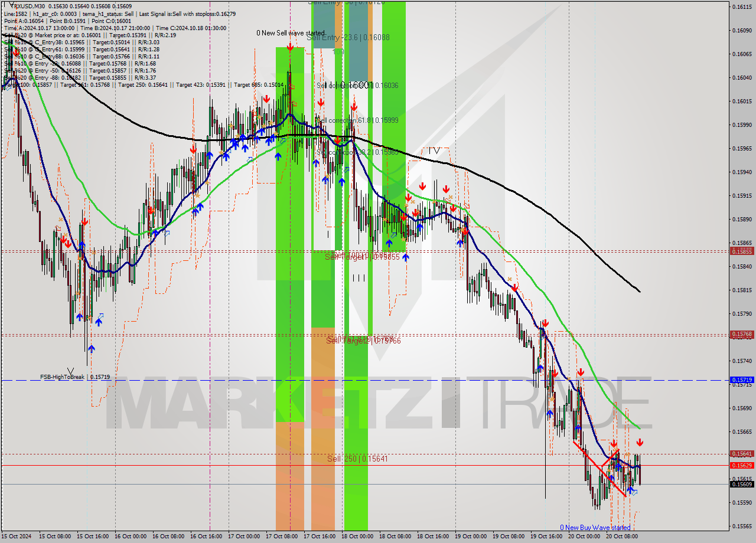Click the 0.16115 price axis value
The width and height of the screenshot is (756, 543).
coord(742,6)
